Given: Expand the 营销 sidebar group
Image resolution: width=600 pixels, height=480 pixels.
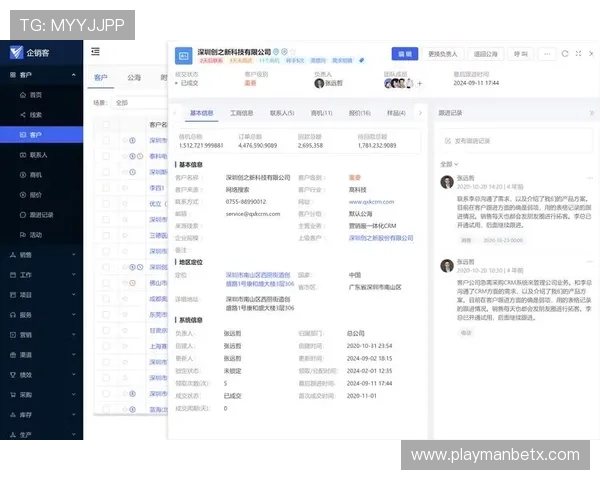Looking at the screenshot, I should coord(73,335).
